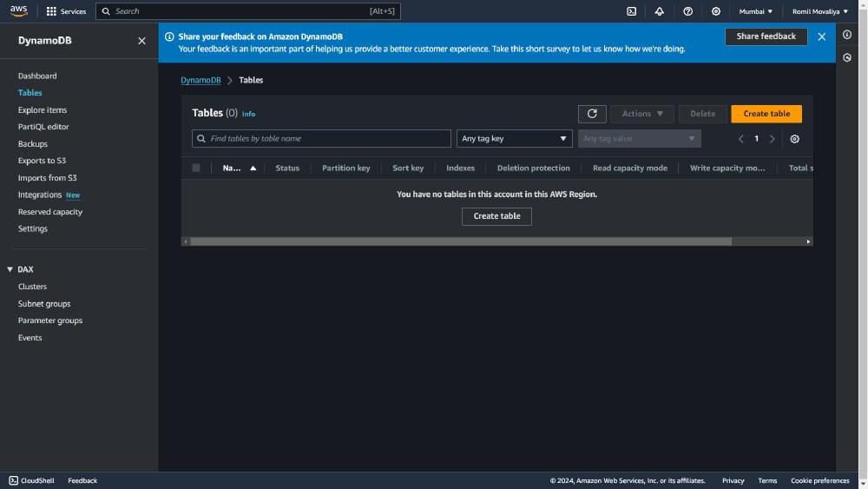
Task: Open DynamoDB Settings in the sidebar
Action: point(33,228)
